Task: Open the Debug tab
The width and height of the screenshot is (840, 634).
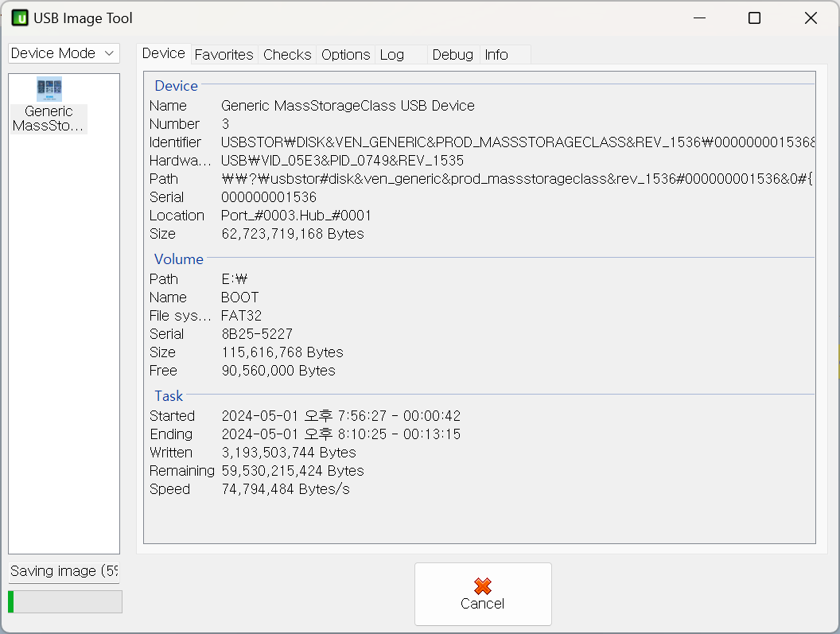Action: [x=453, y=55]
